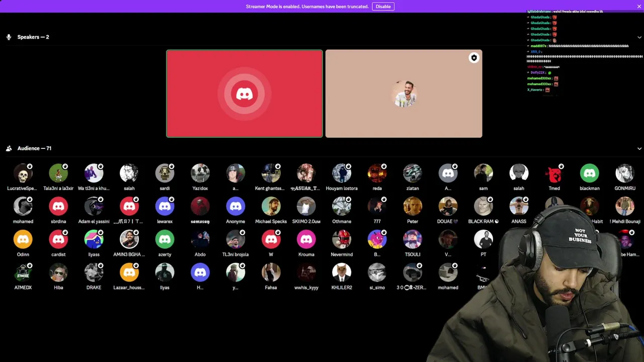Open Yazidox audience avatar
The image size is (644, 362).
point(200,173)
